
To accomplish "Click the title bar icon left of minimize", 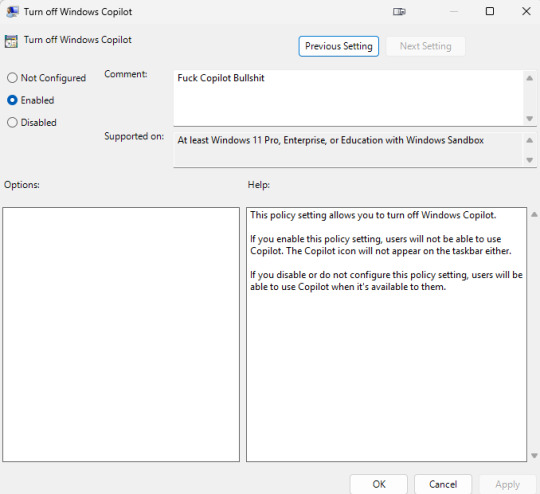I will pyautogui.click(x=399, y=12).
